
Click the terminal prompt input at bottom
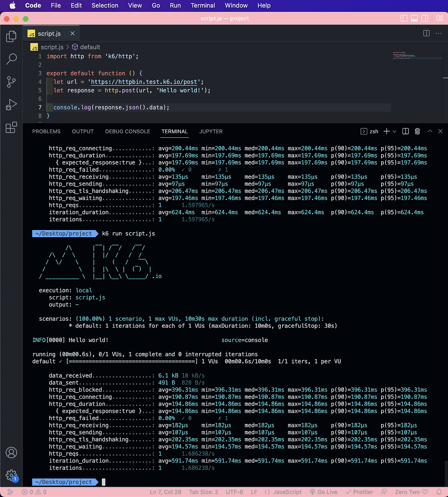(x=104, y=482)
